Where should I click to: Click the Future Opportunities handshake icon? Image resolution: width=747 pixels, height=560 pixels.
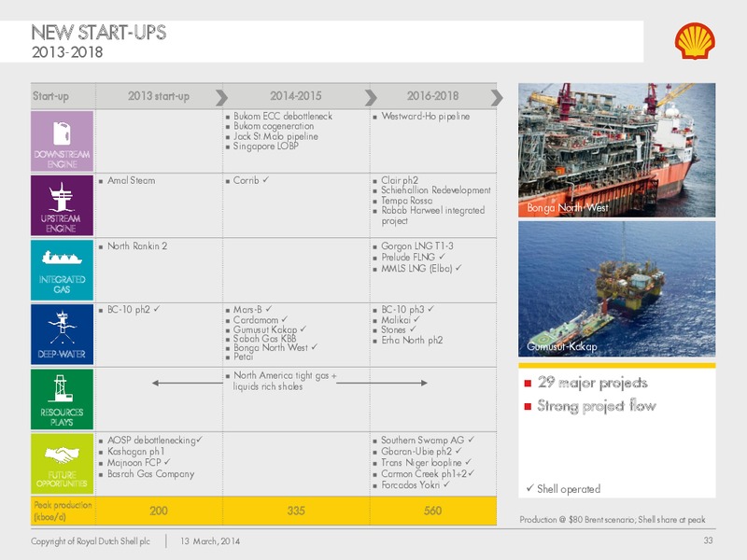pyautogui.click(x=62, y=455)
